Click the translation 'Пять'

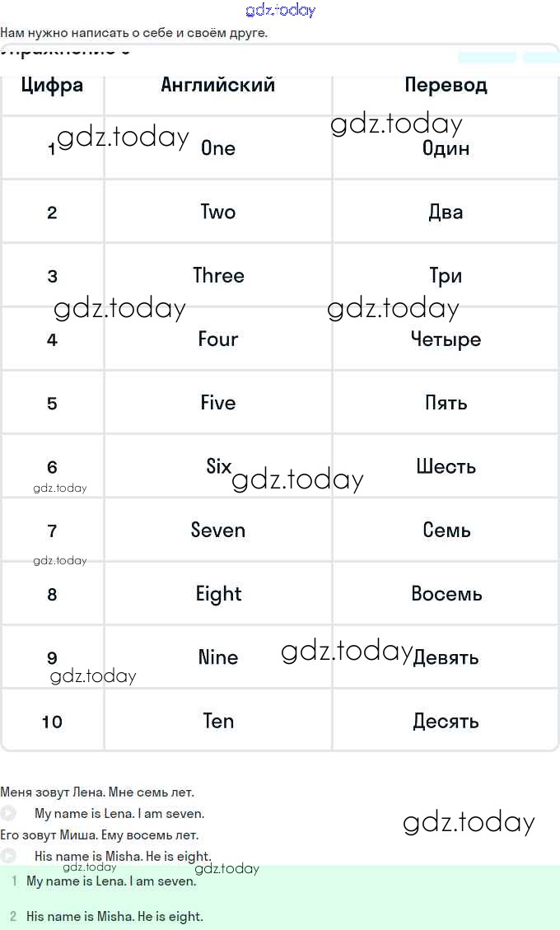click(446, 403)
